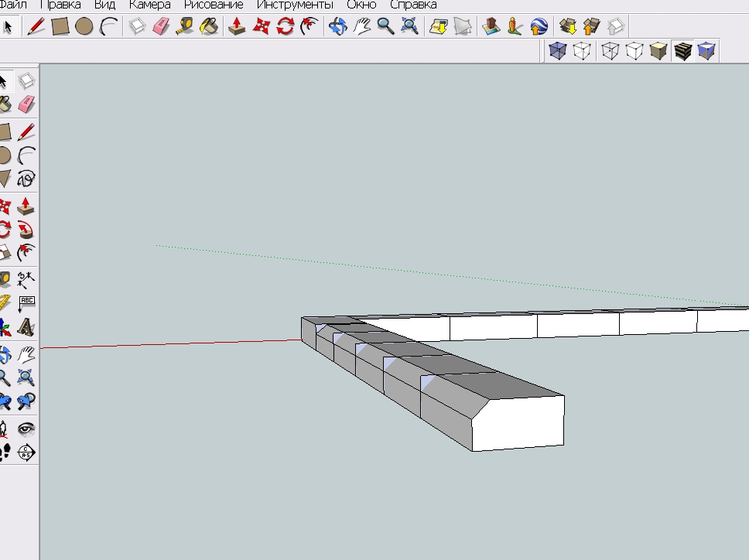This screenshot has width=749, height=560.
Task: Select the Section Plane tool
Action: [27, 452]
